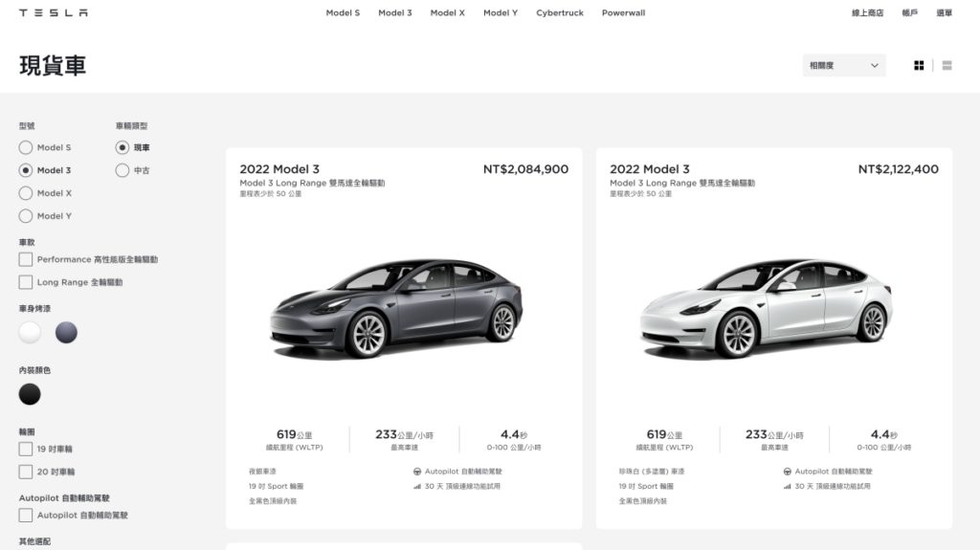Click the Autopilot steering wheel icon on first car card
Screen dimensions: 980x550
[417, 472]
